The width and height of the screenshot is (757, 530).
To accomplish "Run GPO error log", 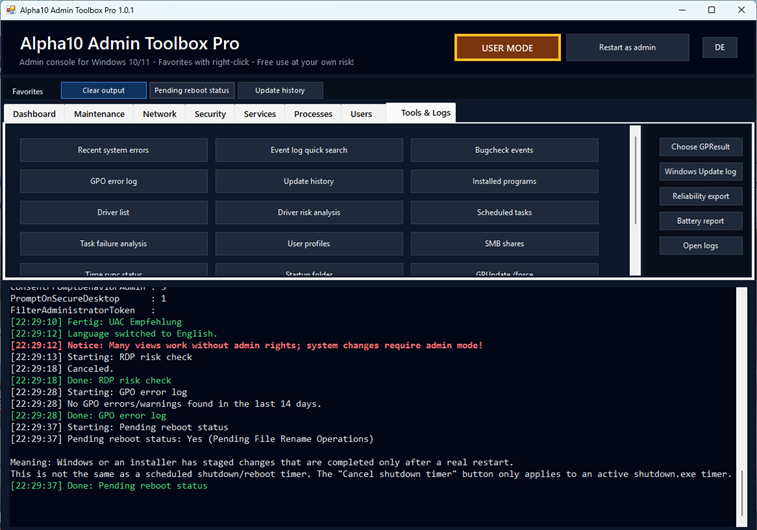I will click(x=113, y=181).
